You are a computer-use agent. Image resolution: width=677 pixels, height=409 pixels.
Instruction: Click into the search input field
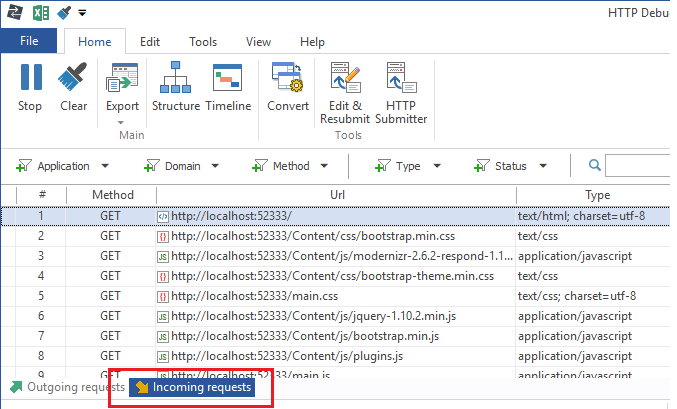pyautogui.click(x=637, y=165)
